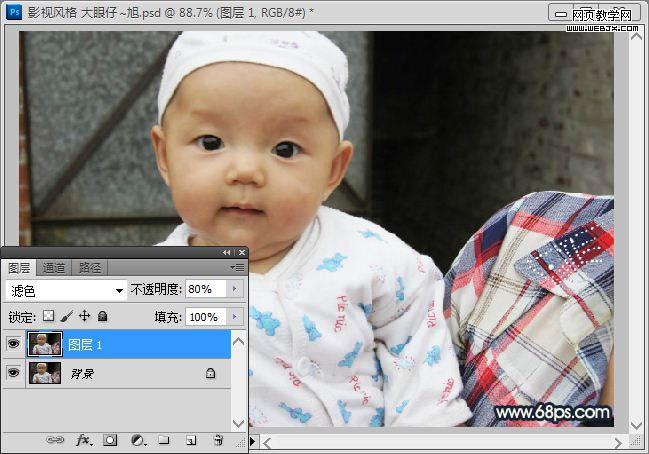This screenshot has width=649, height=454.
Task: Open the 滤色 blend mode dropdown
Action: point(66,291)
